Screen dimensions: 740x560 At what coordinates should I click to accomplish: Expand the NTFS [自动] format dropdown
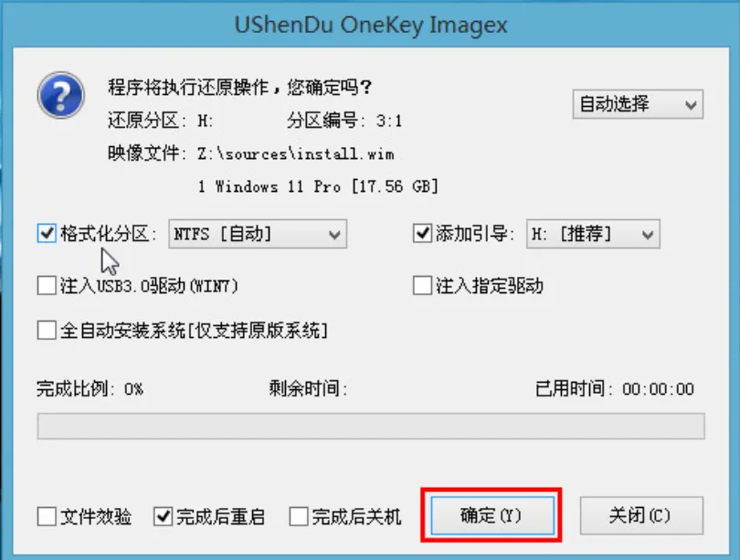(x=258, y=234)
